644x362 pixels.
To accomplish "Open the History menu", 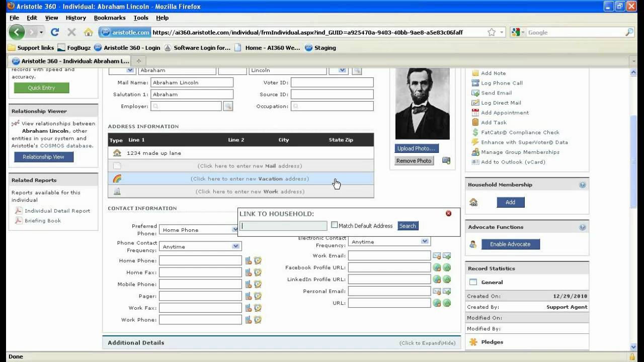I will pyautogui.click(x=75, y=18).
